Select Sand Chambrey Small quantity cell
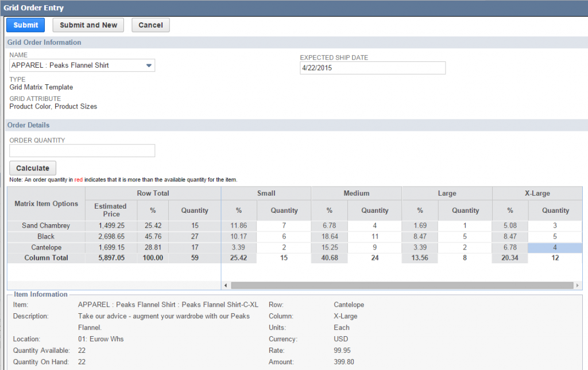This screenshot has width=588, height=370. pyautogui.click(x=284, y=226)
